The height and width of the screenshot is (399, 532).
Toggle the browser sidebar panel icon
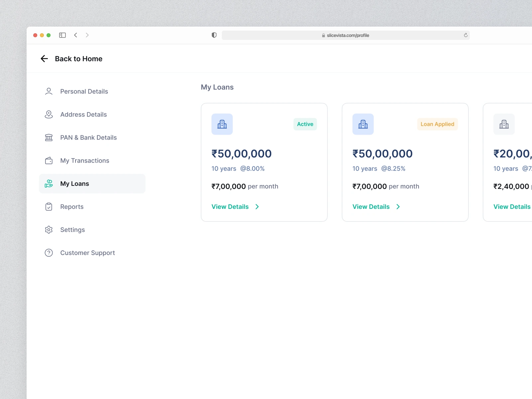(63, 35)
